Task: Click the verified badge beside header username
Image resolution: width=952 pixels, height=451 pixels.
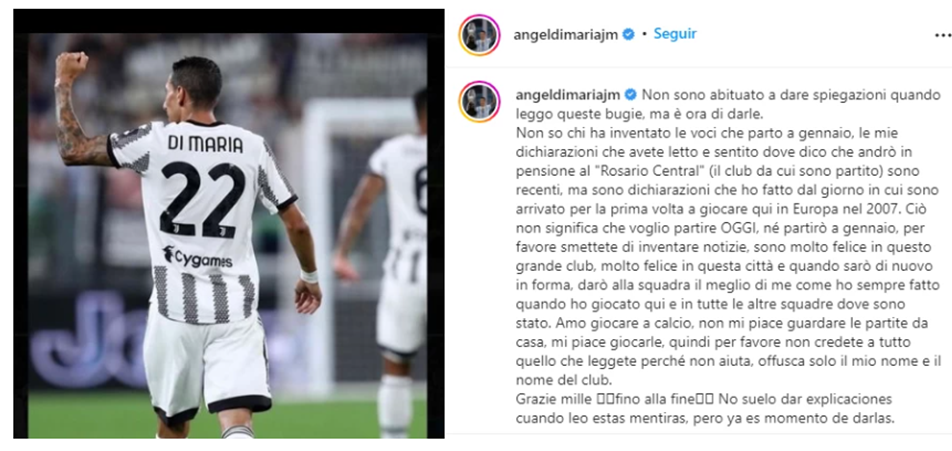Action: (628, 35)
